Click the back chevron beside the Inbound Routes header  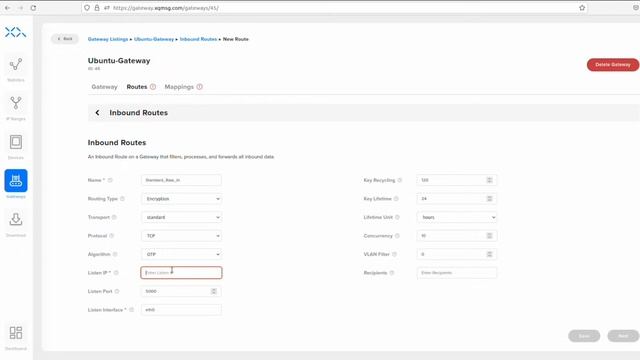97,113
